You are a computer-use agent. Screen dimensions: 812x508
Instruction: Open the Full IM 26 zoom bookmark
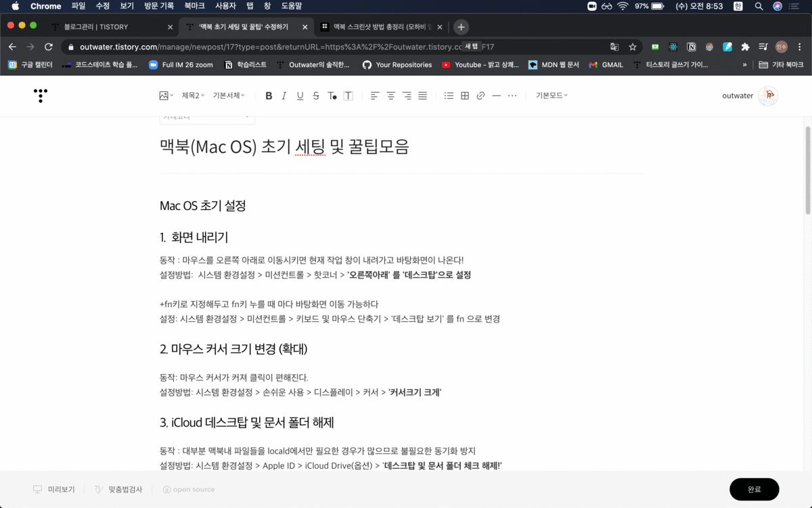pyautogui.click(x=180, y=65)
